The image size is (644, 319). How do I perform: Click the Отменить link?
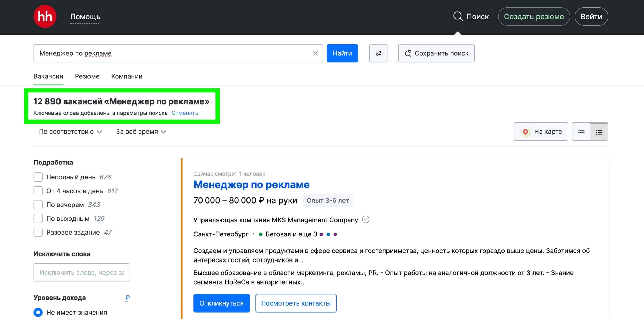[185, 113]
